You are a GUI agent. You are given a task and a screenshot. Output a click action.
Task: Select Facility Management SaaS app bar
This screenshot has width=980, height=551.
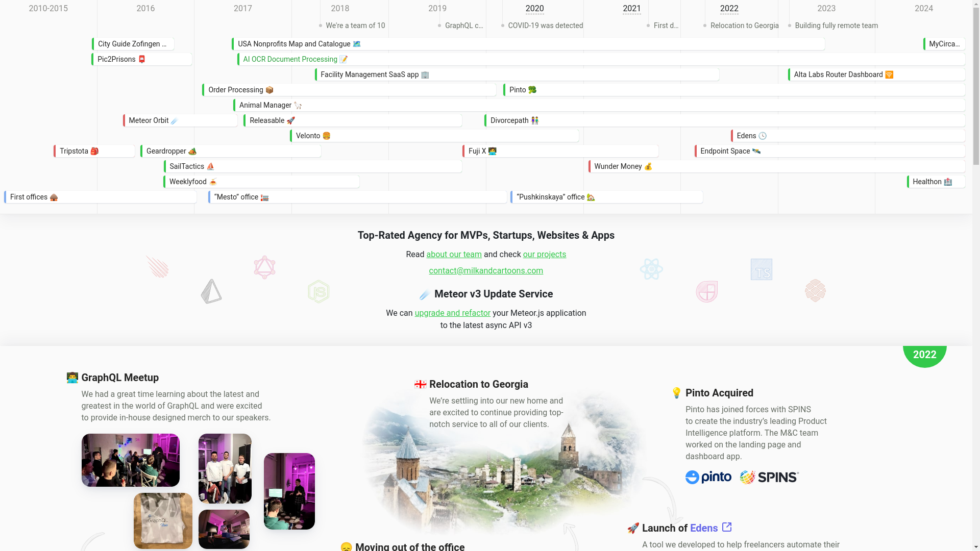517,74
